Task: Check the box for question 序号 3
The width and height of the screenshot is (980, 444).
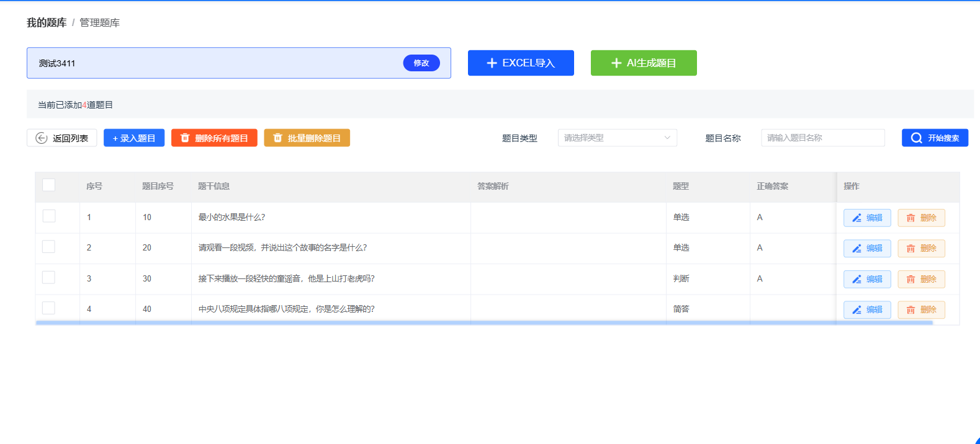Action: [49, 277]
